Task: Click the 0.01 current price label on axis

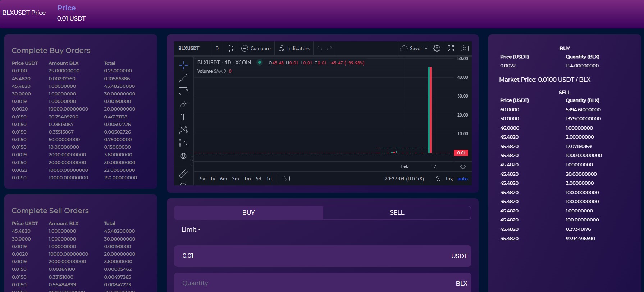Action: (x=461, y=153)
